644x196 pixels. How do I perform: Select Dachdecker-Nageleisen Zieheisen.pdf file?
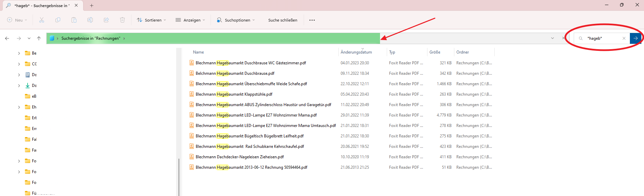240,157
